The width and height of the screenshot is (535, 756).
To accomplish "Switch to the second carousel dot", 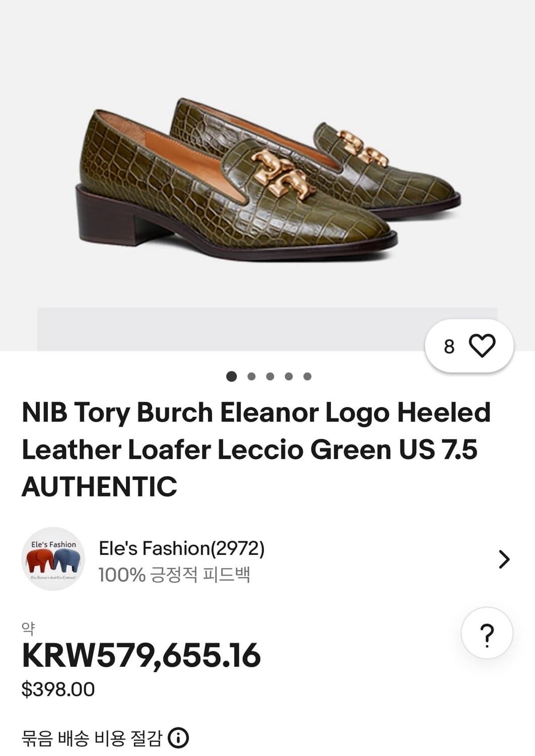I will point(251,376).
